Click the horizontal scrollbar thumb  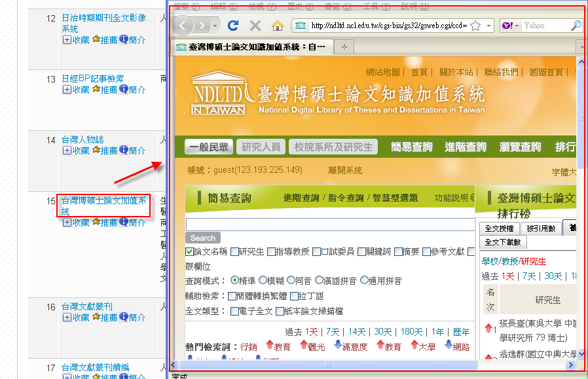328,365
